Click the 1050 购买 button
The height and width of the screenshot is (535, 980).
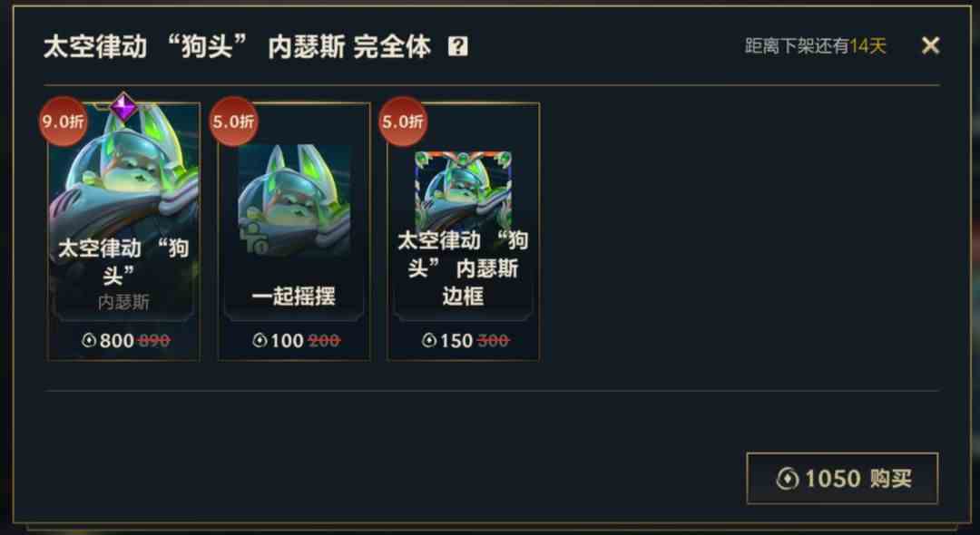click(x=842, y=478)
